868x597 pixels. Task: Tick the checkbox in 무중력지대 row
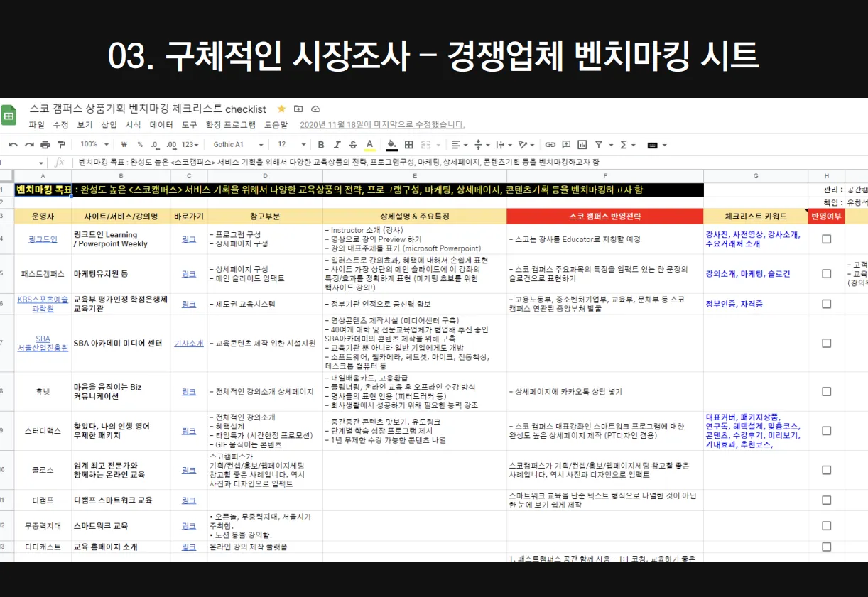click(826, 526)
